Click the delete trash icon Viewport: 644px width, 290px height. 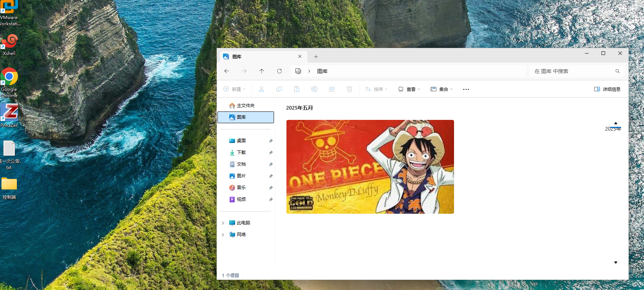point(350,89)
